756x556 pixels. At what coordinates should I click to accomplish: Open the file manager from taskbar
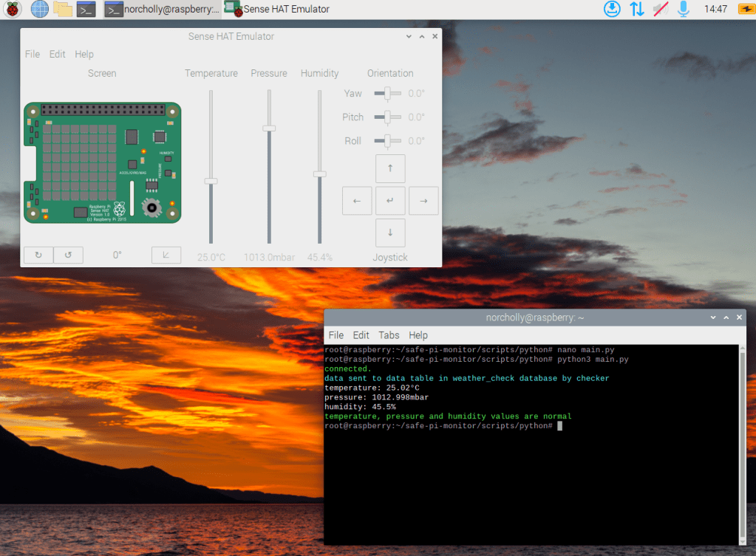tap(63, 10)
